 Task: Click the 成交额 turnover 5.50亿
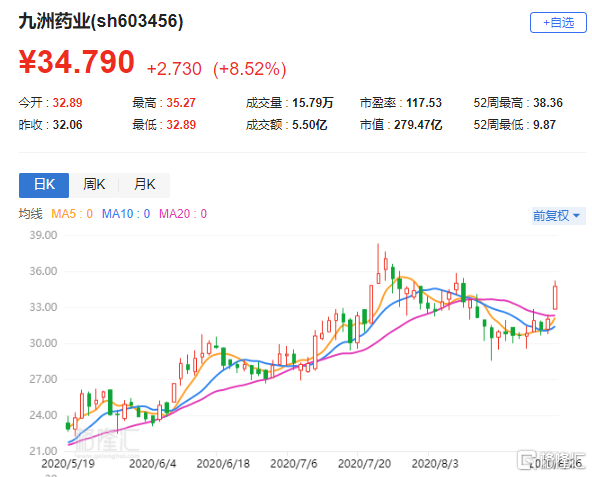(309, 125)
